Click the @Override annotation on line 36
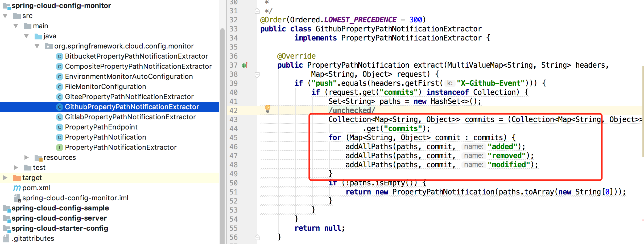This screenshot has width=644, height=244. [296, 56]
